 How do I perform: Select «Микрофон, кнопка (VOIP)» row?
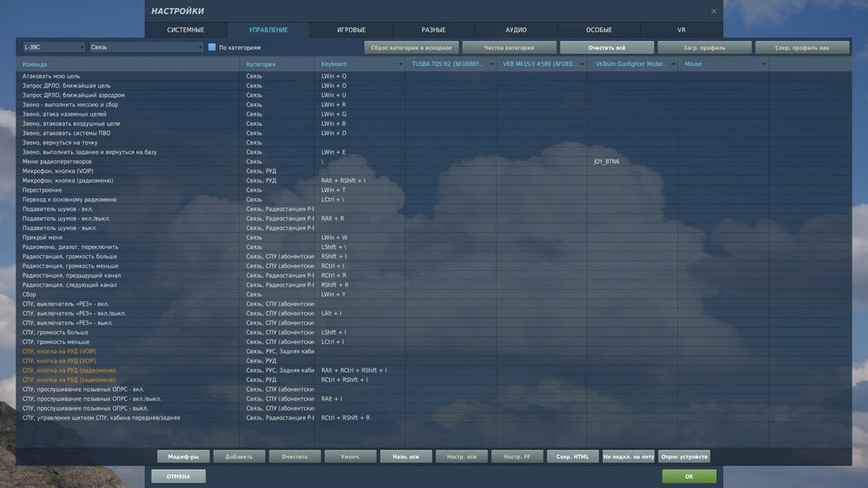click(434, 170)
